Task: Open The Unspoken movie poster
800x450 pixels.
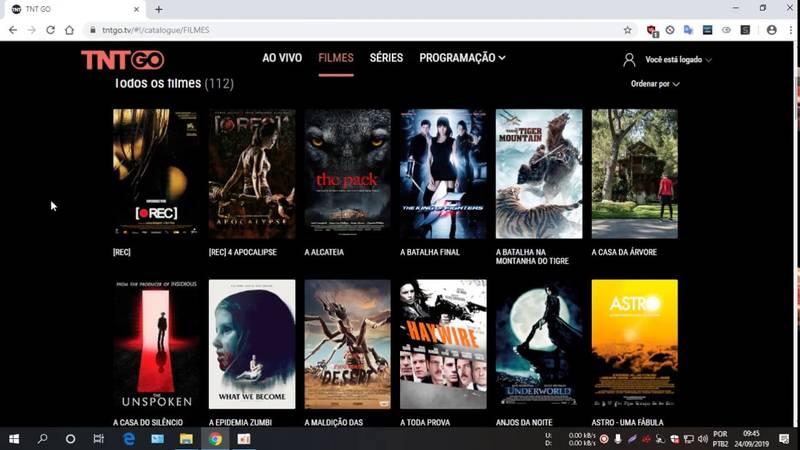Action: (x=156, y=344)
